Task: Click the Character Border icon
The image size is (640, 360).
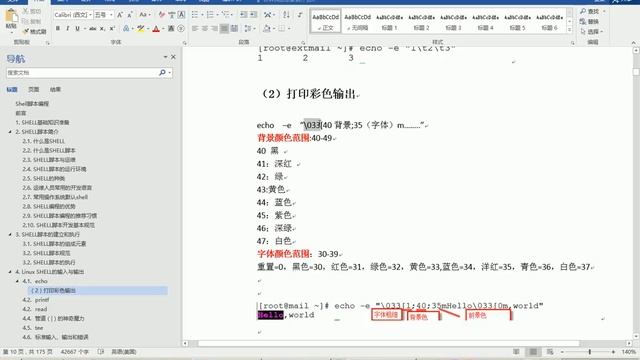Action: (181, 15)
